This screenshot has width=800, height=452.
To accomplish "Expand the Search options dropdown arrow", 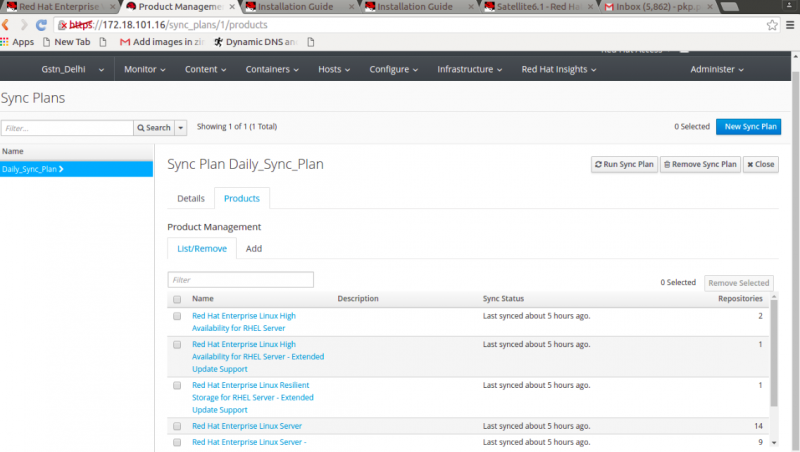I will [181, 128].
